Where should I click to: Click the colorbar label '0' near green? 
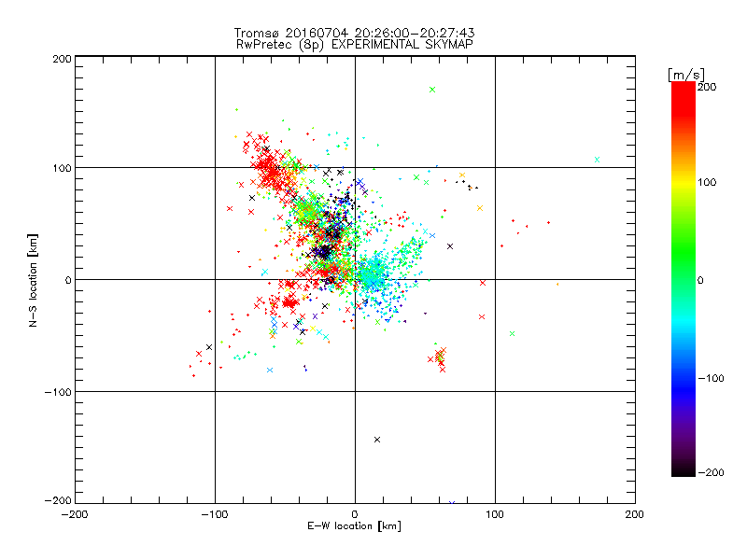tap(700, 281)
